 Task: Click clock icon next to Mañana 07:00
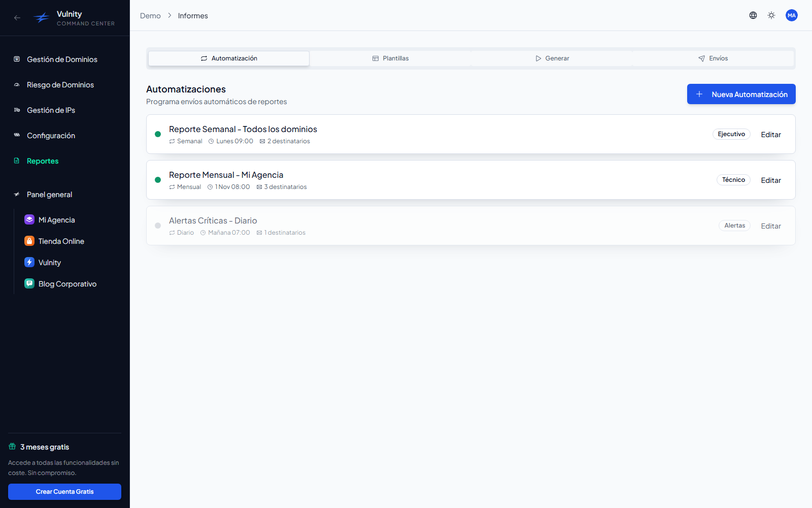(203, 233)
